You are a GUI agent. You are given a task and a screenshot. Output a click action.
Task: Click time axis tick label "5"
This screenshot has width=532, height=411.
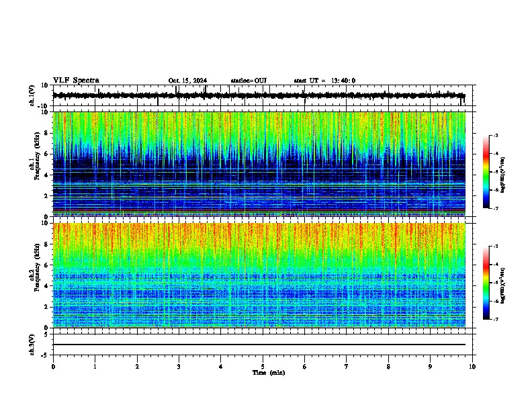[x=263, y=367]
